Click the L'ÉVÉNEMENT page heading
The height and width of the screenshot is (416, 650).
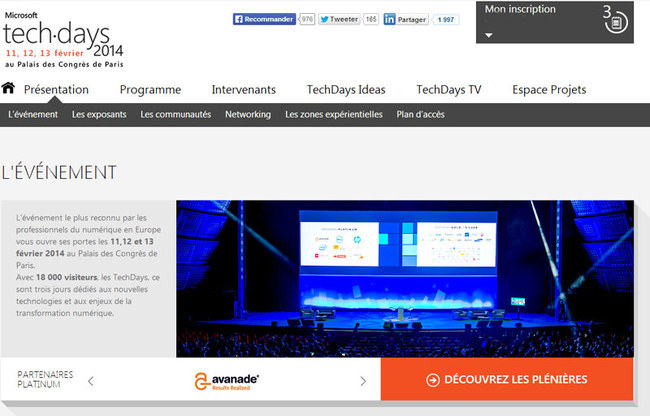coord(59,172)
